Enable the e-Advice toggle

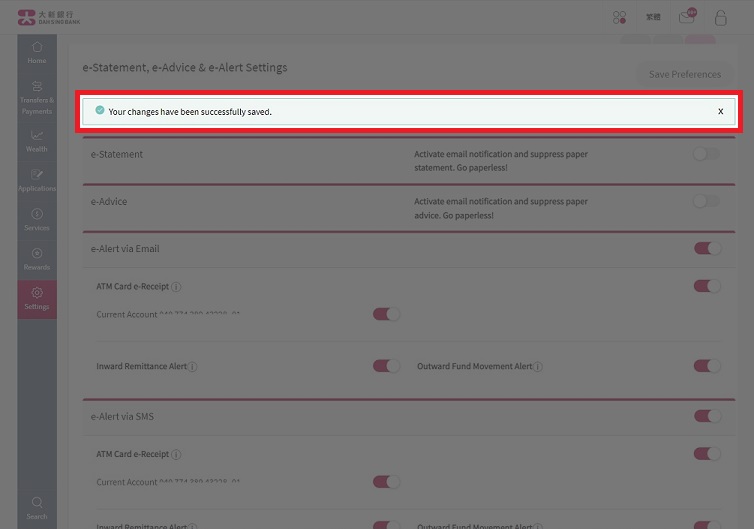706,201
